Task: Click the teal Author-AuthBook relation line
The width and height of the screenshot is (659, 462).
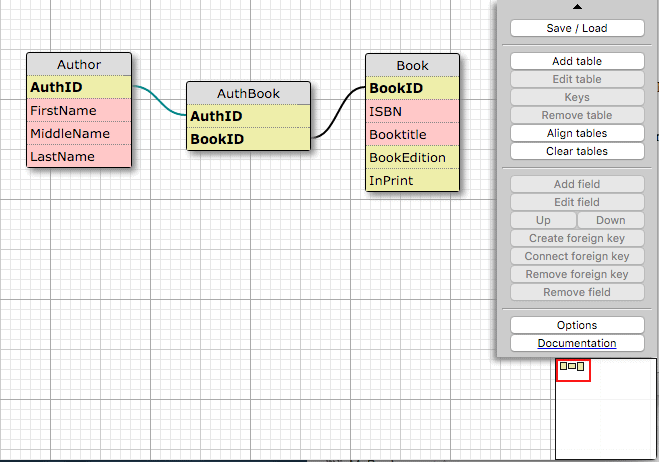Action: (x=160, y=101)
